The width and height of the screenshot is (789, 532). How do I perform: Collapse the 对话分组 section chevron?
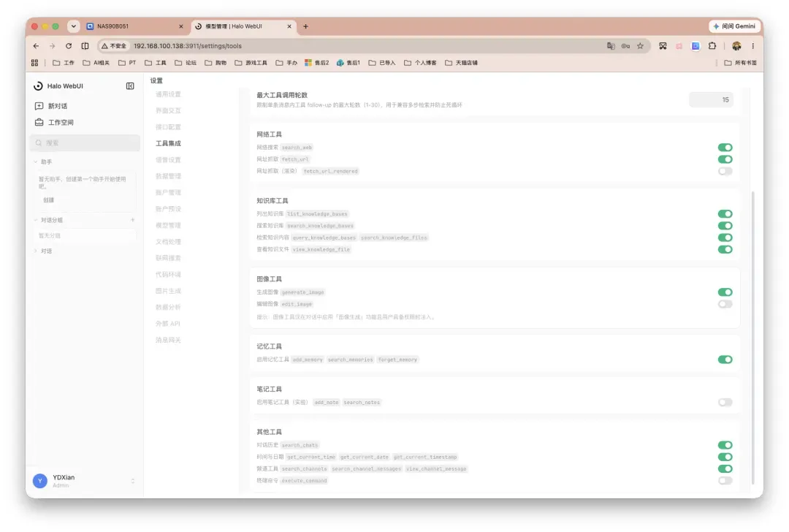[x=36, y=220]
